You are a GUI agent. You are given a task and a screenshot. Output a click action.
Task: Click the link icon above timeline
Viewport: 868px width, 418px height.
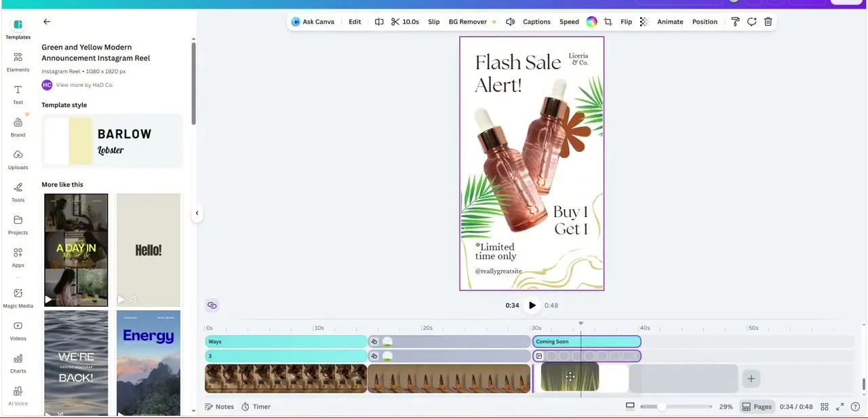point(212,305)
